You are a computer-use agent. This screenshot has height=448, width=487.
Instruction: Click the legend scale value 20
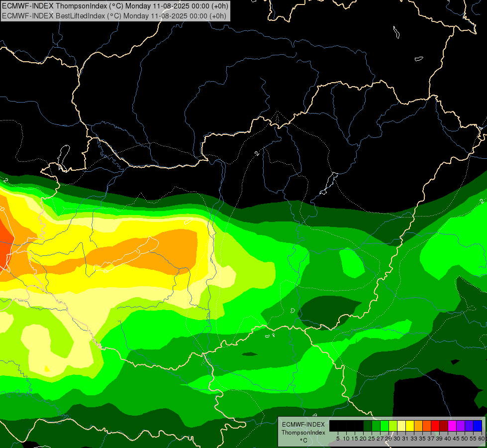tap(363, 439)
